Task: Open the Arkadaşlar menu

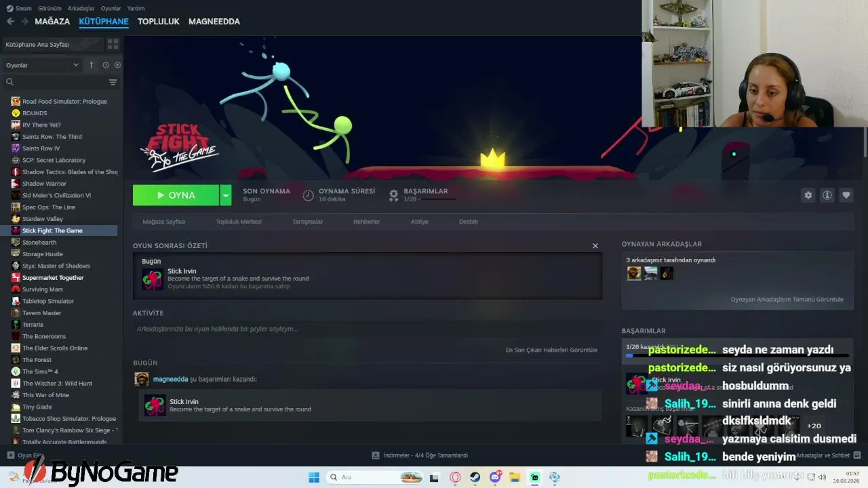Action: [x=81, y=8]
